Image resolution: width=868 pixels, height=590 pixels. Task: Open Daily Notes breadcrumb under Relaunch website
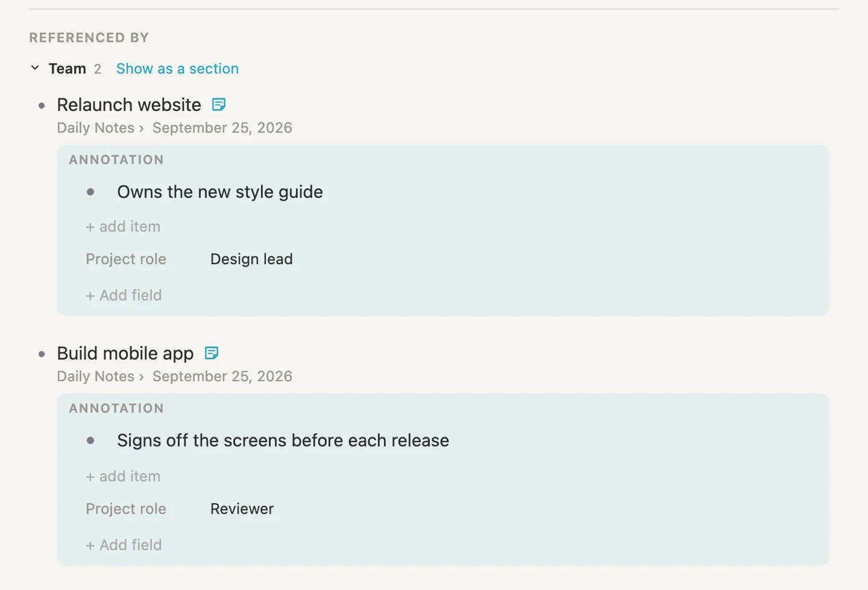coord(96,128)
